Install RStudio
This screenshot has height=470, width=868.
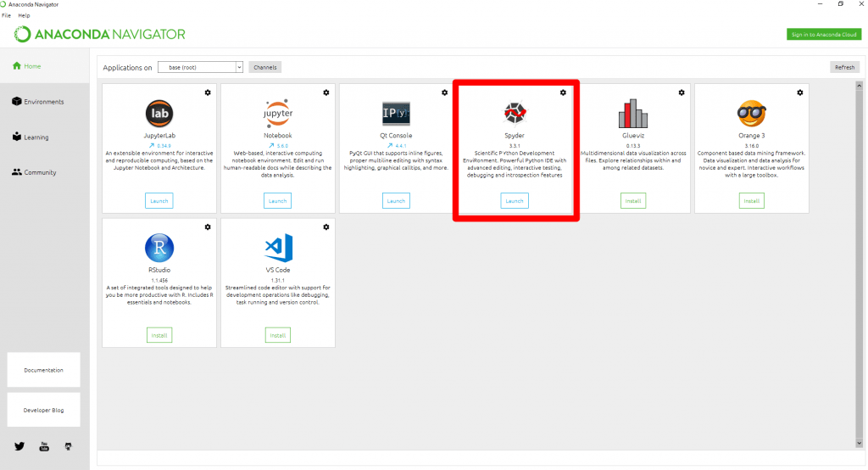[159, 335]
